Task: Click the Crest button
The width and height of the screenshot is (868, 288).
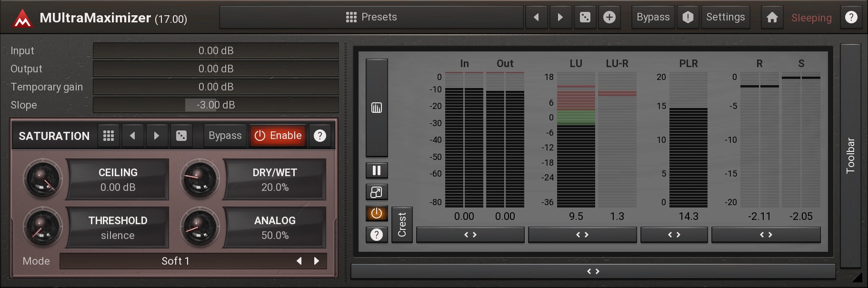Action: (x=402, y=225)
